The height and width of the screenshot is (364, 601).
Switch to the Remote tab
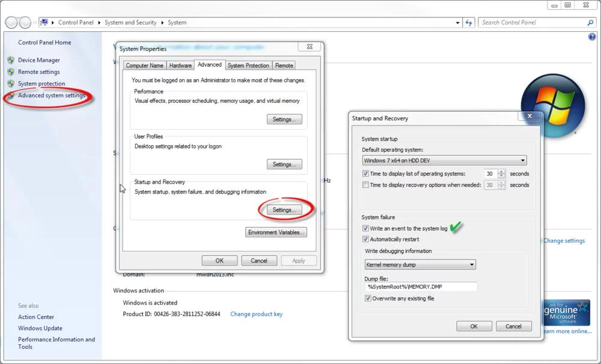pos(284,65)
